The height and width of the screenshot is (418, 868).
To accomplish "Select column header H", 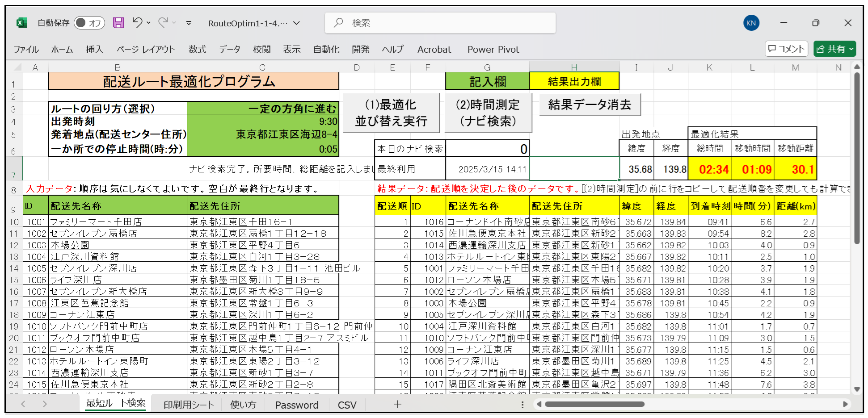I will coord(574,67).
